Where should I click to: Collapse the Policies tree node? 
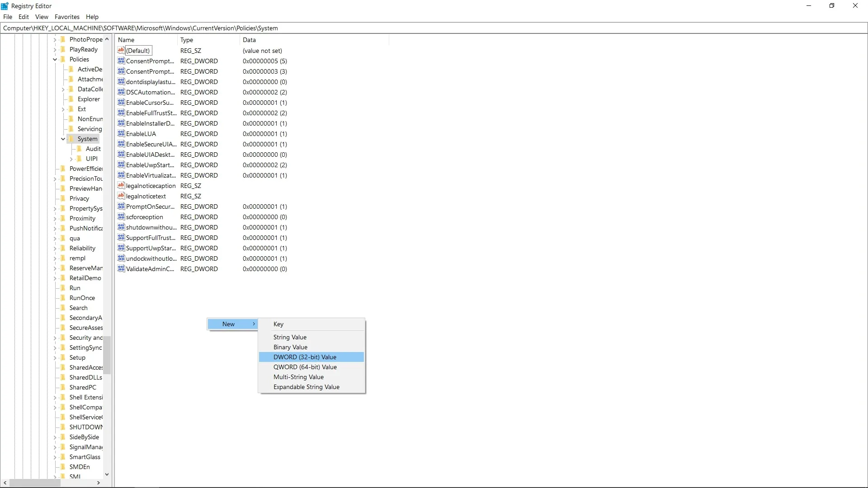55,59
